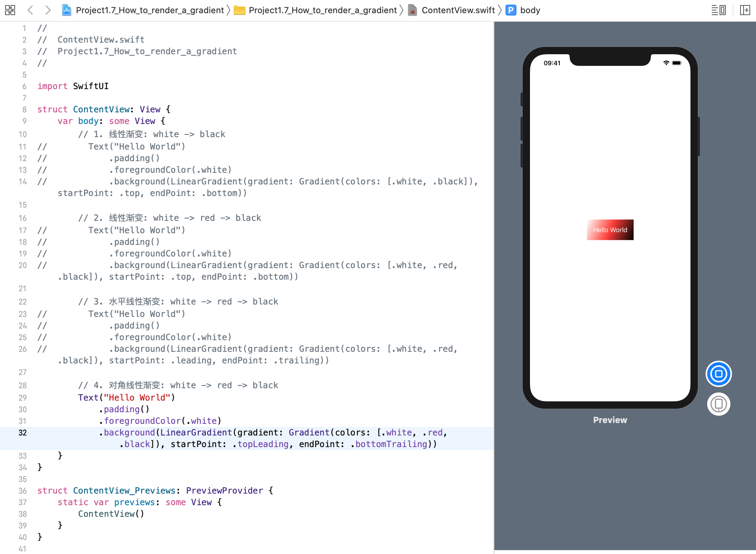This screenshot has width=756, height=554.
Task: Click Text("Hello World") on line 29
Action: pyautogui.click(x=126, y=397)
